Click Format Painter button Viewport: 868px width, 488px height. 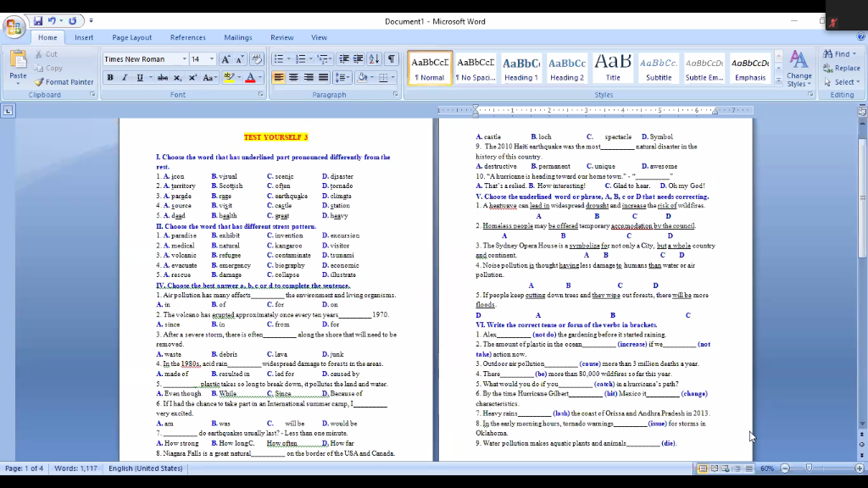[64, 82]
